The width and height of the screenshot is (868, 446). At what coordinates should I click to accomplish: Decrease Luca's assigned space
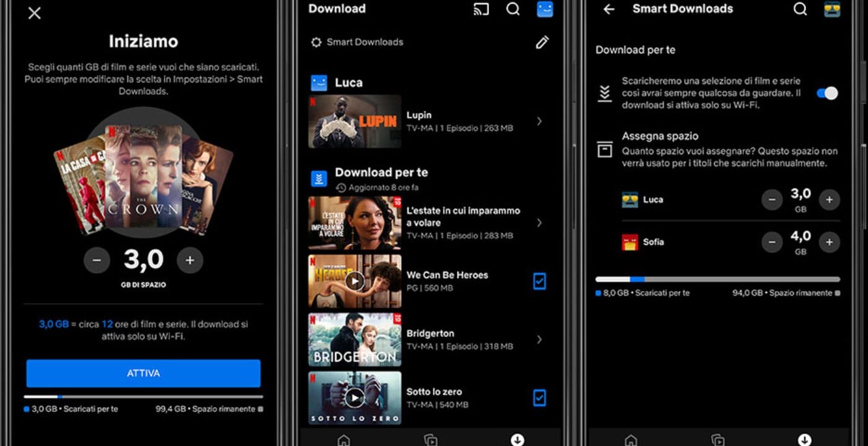pos(772,199)
